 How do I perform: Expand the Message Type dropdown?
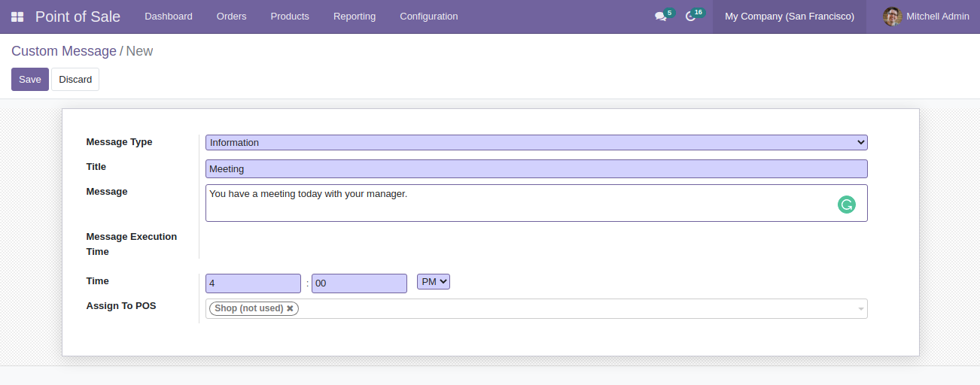(x=536, y=142)
